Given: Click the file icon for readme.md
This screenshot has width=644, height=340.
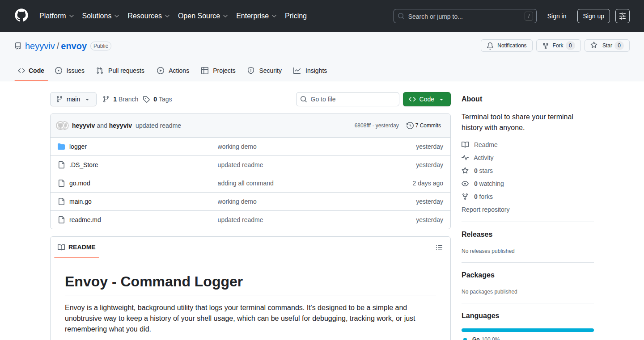Looking at the screenshot, I should pyautogui.click(x=61, y=220).
